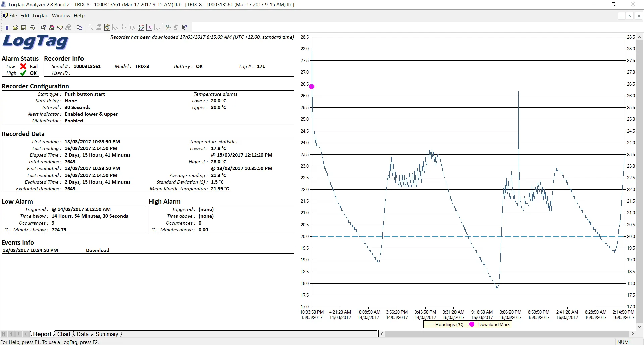Open the LogTag wizard icon
The width and height of the screenshot is (644, 345).
52,28
